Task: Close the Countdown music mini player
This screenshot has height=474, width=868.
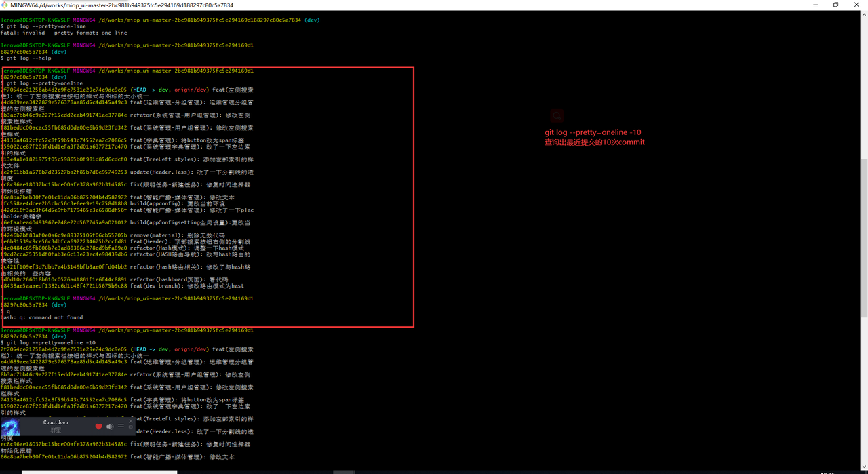Action: coord(131,422)
